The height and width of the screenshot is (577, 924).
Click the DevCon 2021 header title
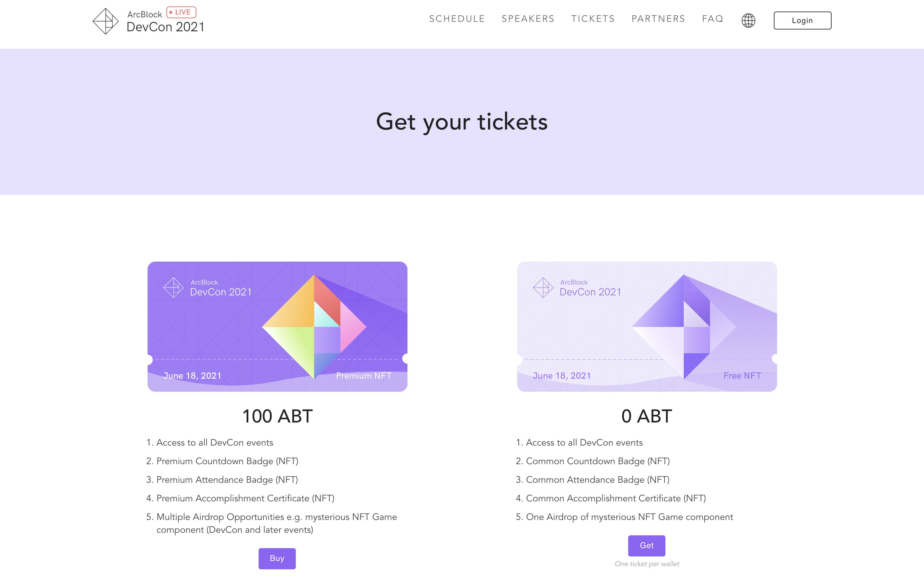tap(165, 27)
